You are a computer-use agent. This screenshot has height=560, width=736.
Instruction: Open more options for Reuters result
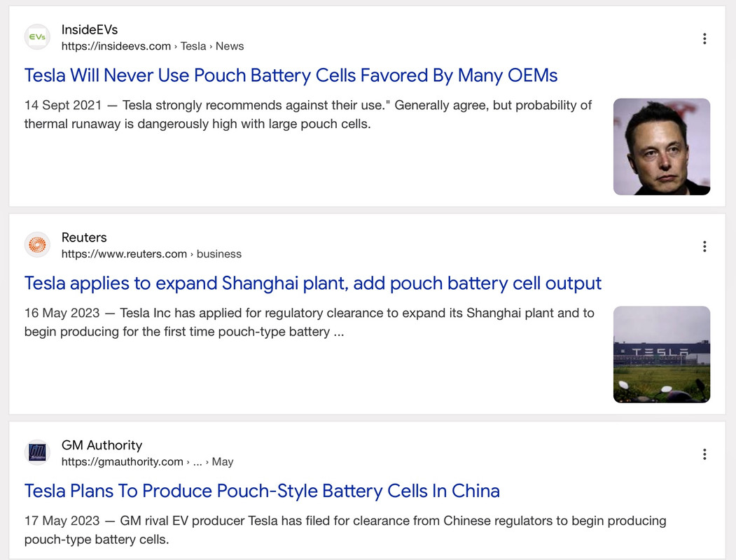704,246
